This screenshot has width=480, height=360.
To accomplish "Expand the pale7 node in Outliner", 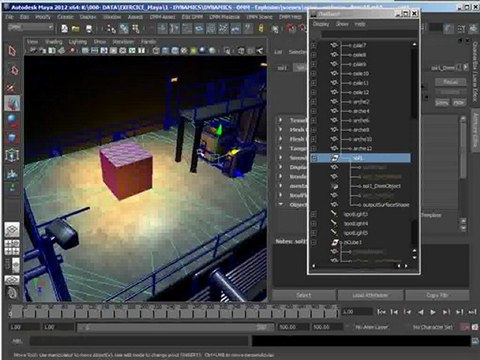I will pyautogui.click(x=314, y=45).
